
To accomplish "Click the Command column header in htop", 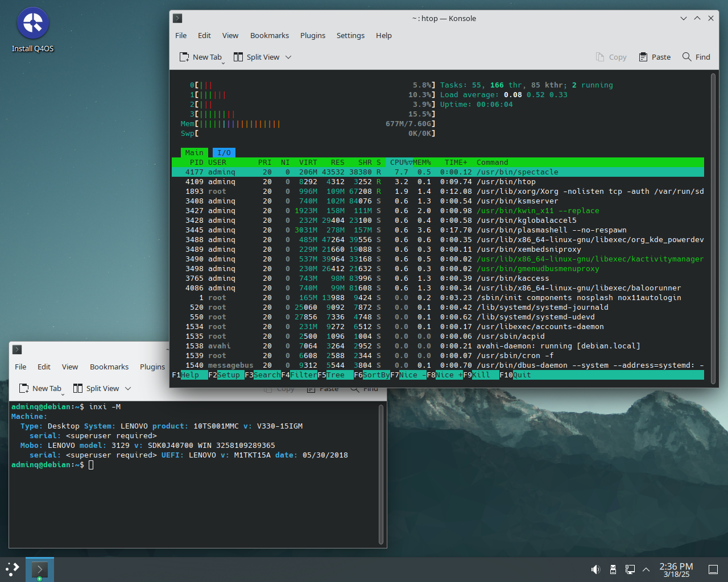I will point(493,163).
